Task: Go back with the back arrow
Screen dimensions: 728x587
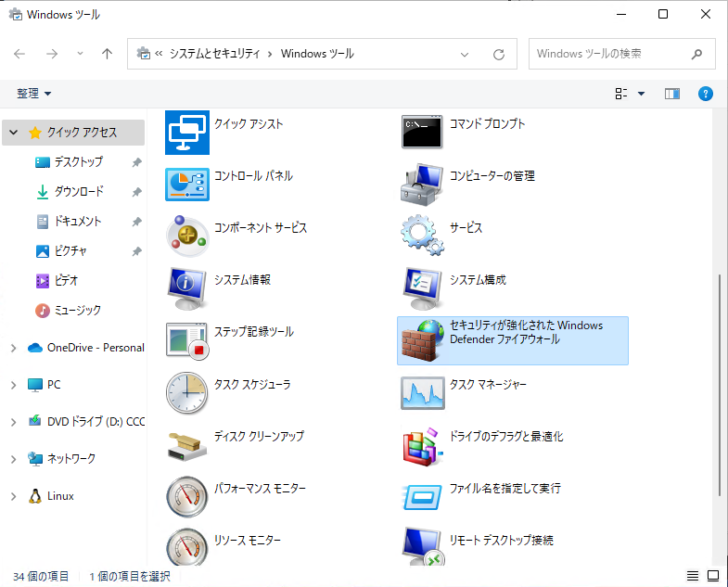Action: click(x=19, y=54)
